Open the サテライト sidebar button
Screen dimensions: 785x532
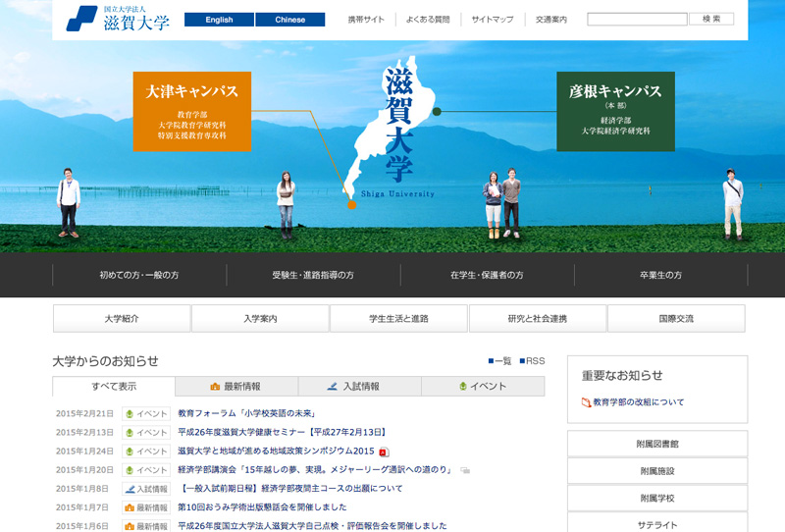point(657,524)
